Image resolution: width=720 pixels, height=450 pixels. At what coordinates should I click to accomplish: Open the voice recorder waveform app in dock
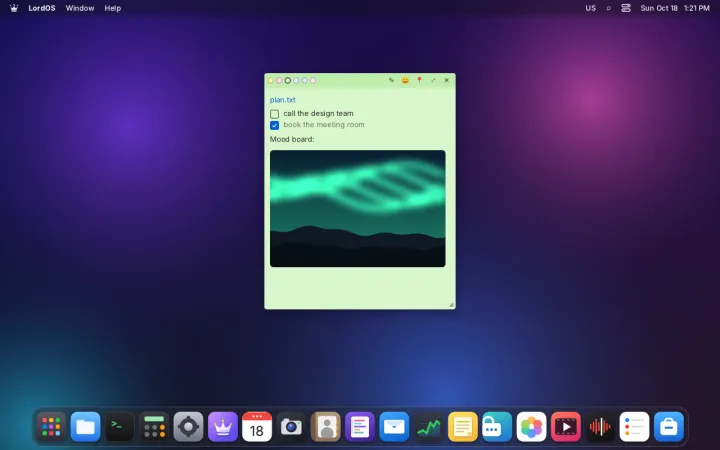coord(600,427)
